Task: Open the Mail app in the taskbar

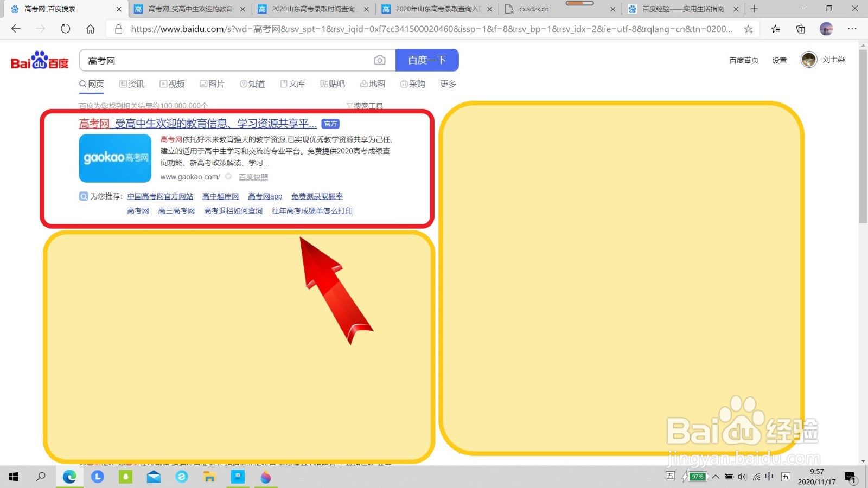Action: click(154, 477)
